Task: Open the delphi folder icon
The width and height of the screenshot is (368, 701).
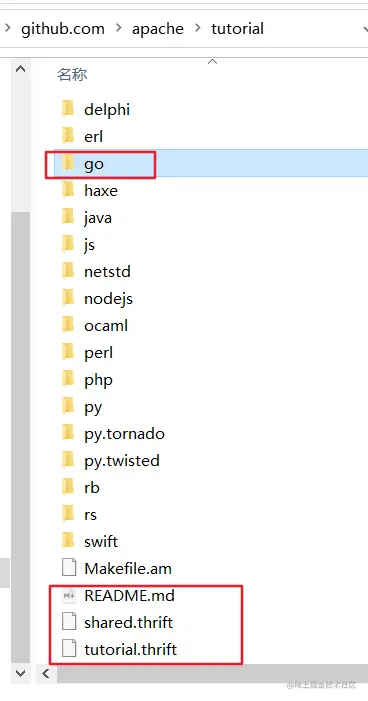Action: tap(68, 109)
